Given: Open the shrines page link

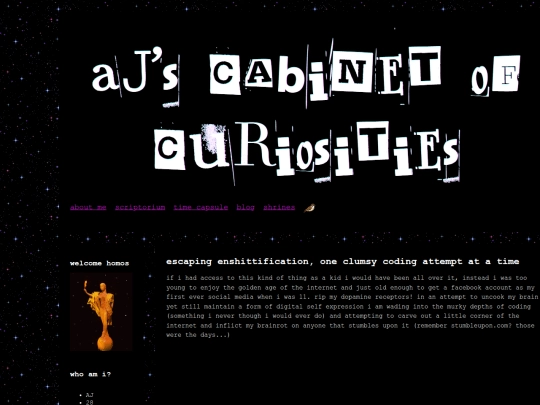Looking at the screenshot, I should tap(279, 207).
